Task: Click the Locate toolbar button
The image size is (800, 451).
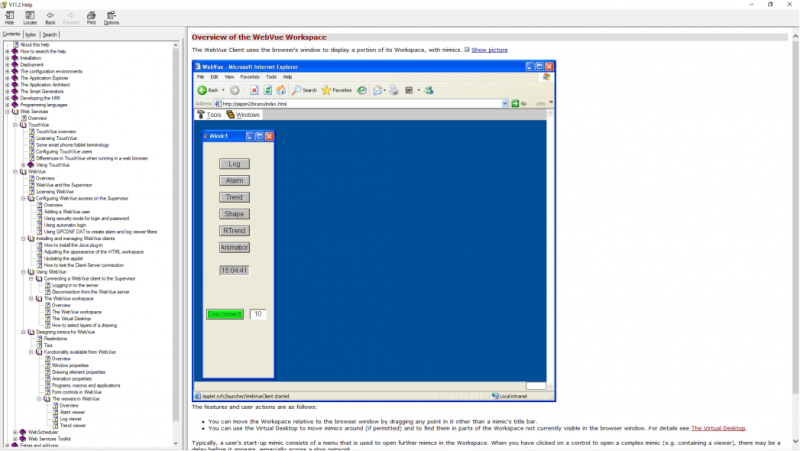Action: (x=30, y=18)
